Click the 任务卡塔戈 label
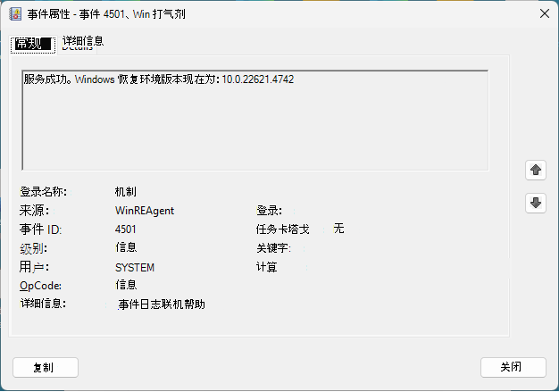 point(283,229)
